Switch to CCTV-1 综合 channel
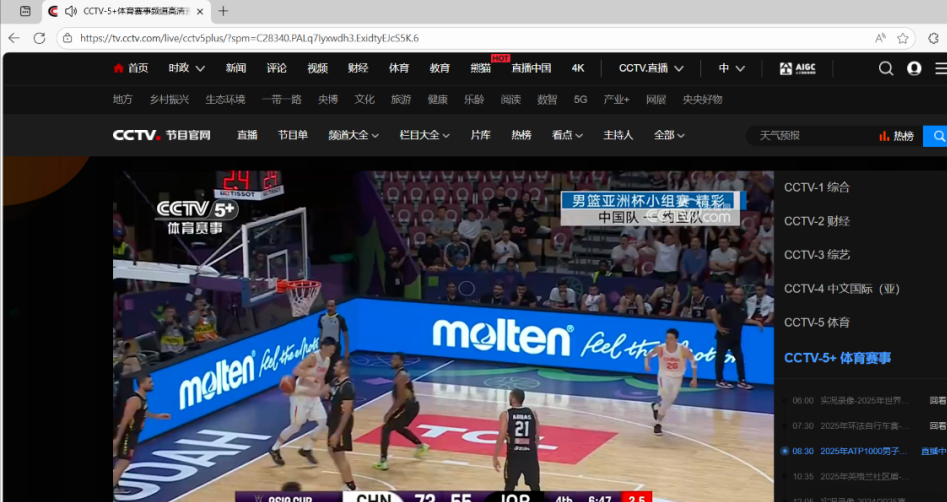This screenshot has height=502, width=947. click(817, 187)
